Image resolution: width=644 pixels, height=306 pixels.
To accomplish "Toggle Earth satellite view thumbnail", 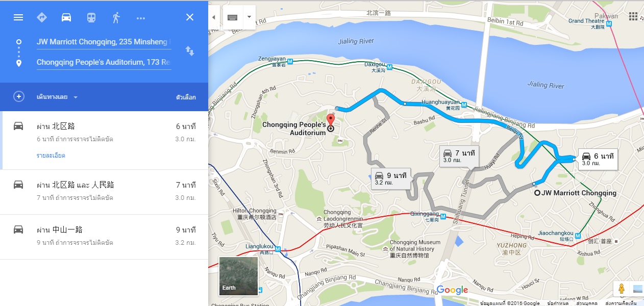I will (x=238, y=276).
